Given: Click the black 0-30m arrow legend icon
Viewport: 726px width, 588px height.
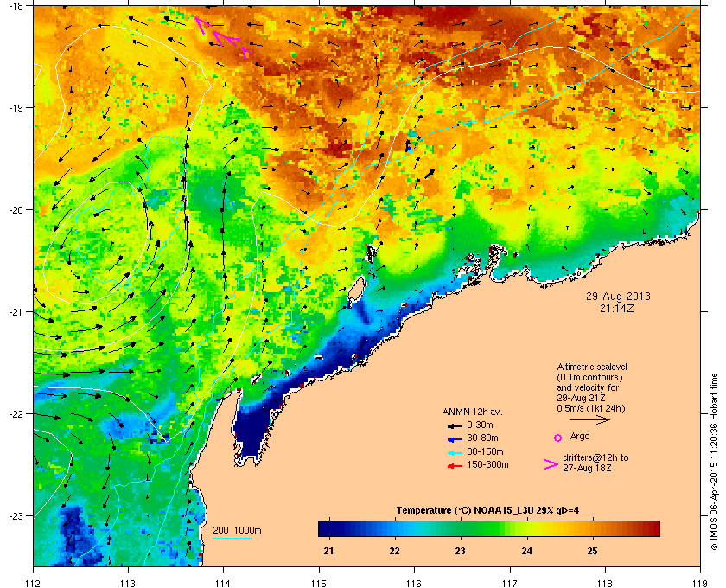Looking at the screenshot, I should [455, 425].
